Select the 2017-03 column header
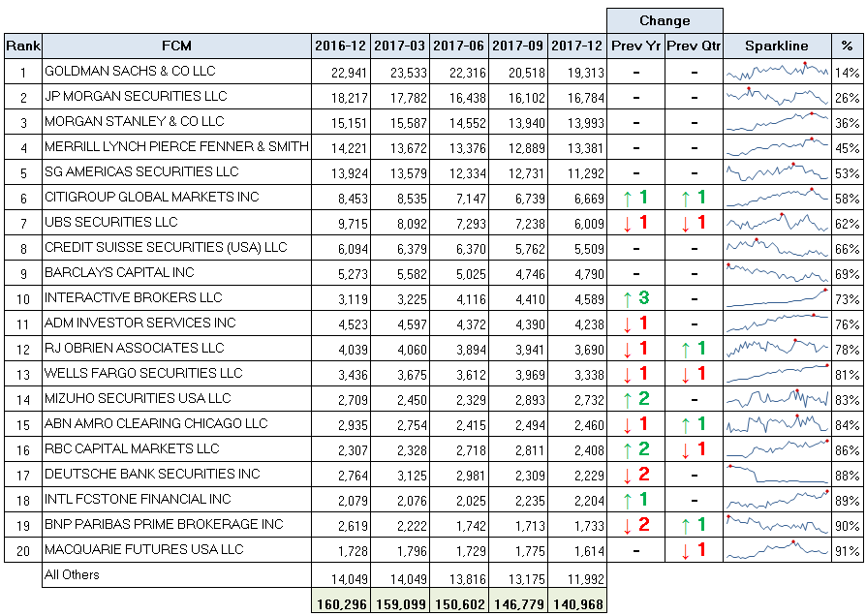Screen dimensions: 866x616 [400, 46]
